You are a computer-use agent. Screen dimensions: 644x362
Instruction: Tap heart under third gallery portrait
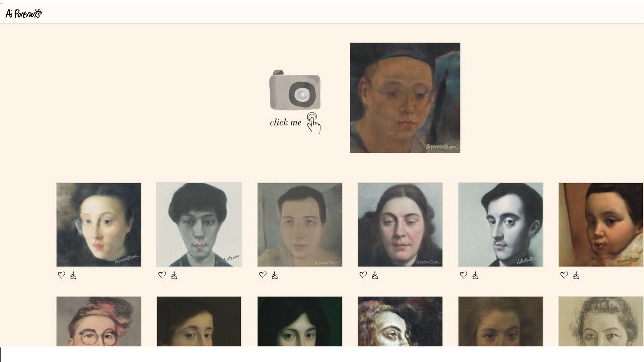click(263, 275)
